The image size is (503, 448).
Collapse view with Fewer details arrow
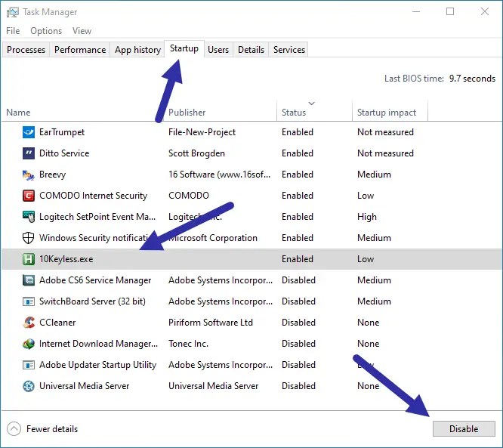[14, 429]
